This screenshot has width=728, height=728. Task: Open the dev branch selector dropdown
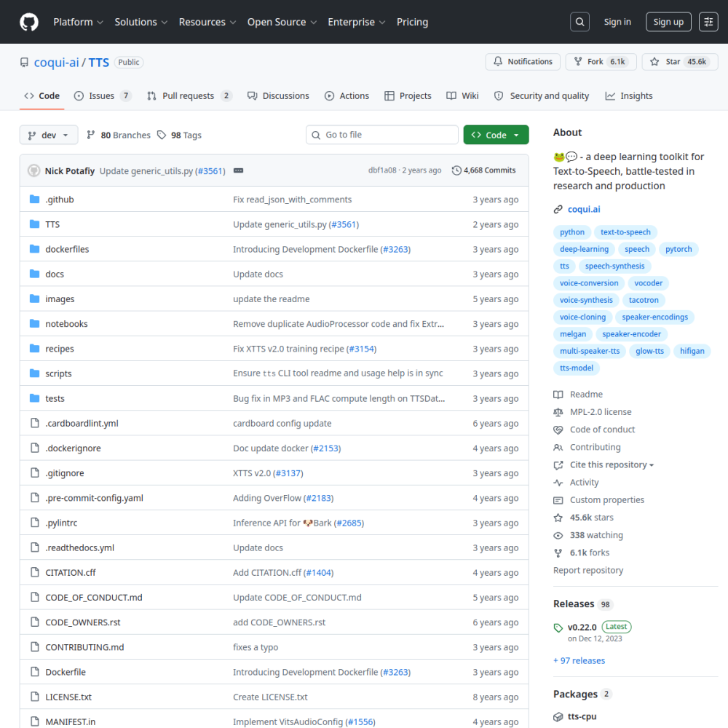pos(49,135)
